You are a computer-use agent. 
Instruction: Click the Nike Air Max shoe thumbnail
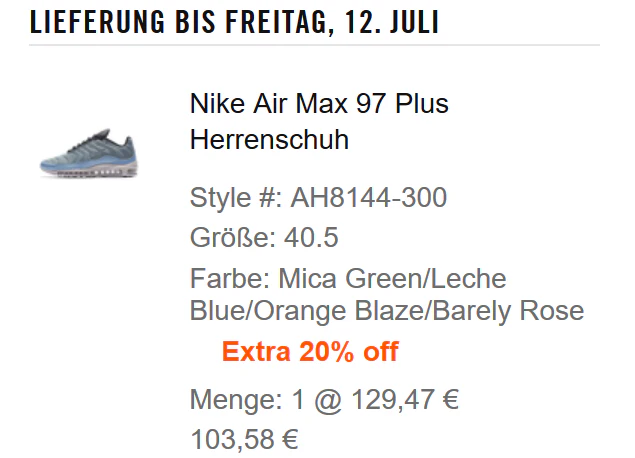coord(89,153)
